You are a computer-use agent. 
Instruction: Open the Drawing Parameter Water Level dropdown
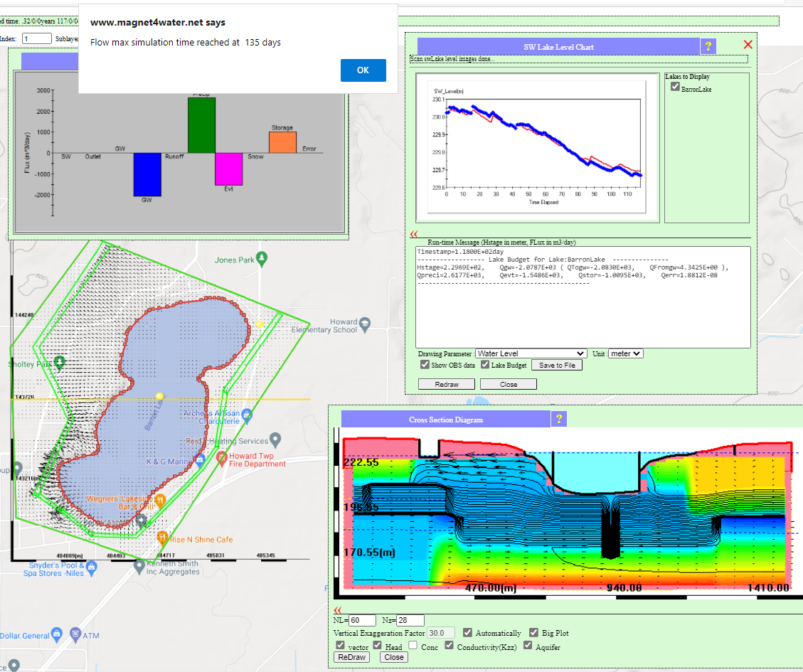pos(531,353)
